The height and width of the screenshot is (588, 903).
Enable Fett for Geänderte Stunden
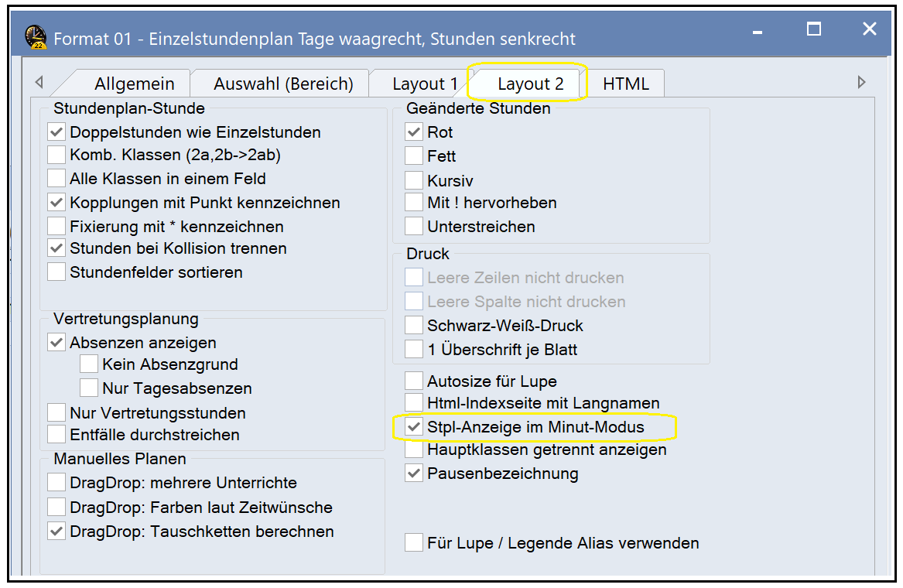click(414, 156)
